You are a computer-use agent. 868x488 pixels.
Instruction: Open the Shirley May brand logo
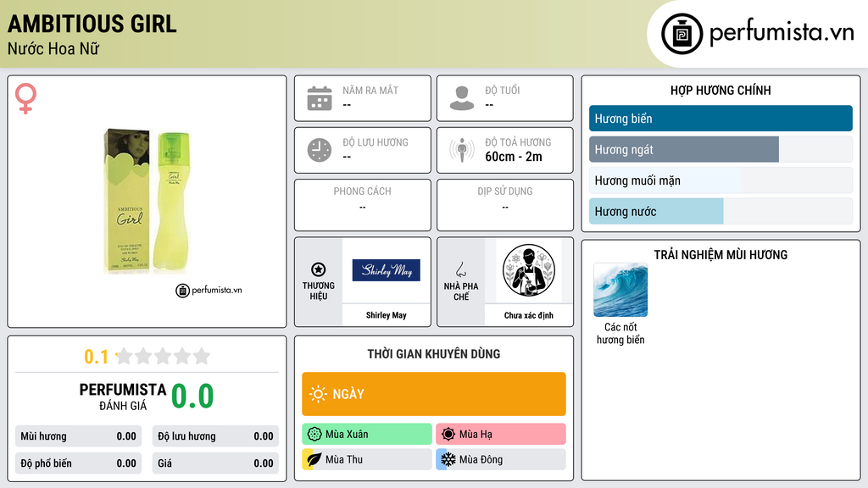[x=387, y=270]
